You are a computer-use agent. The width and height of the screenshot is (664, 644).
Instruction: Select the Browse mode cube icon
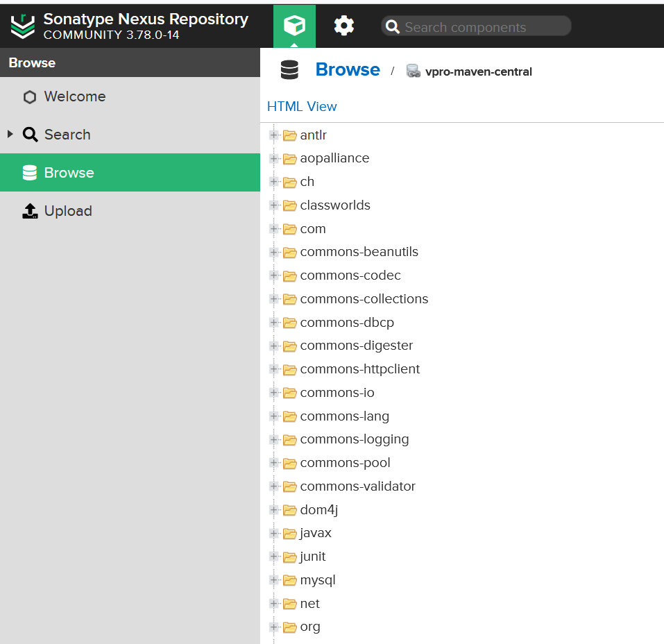pos(295,25)
